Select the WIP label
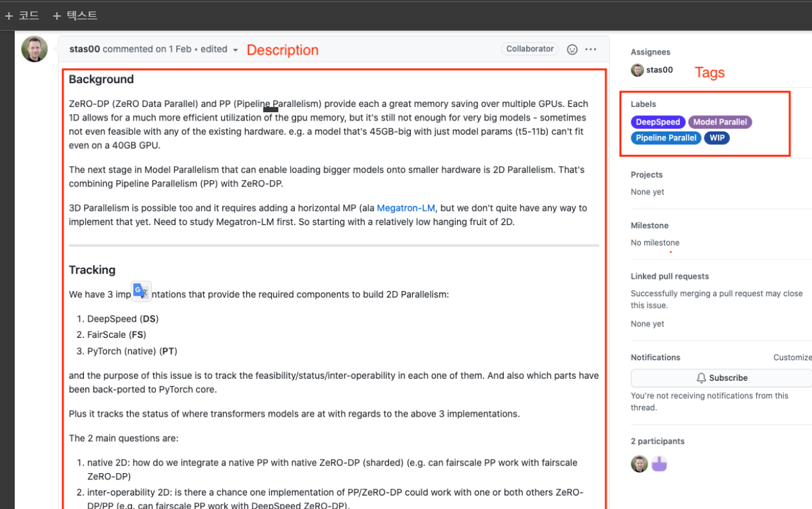812x509 pixels. pos(717,138)
